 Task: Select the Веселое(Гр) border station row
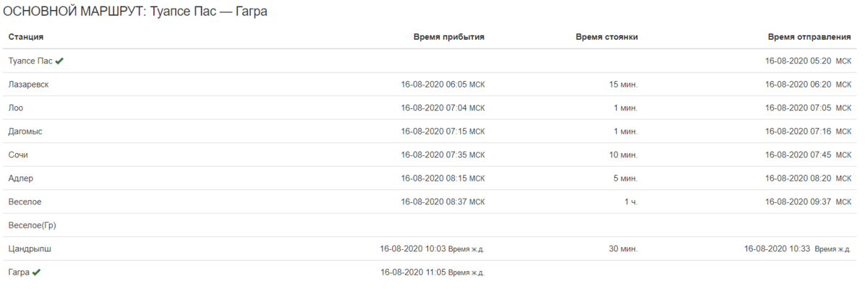point(430,225)
